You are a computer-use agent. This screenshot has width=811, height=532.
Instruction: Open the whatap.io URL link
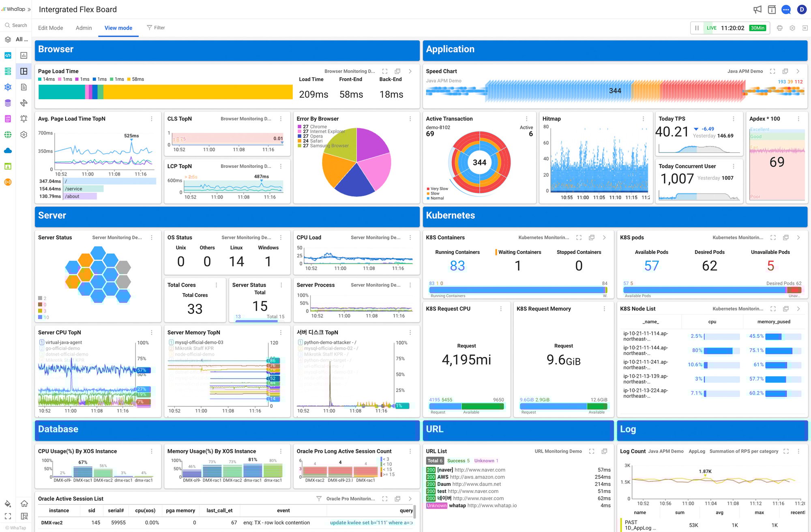pyautogui.click(x=492, y=506)
